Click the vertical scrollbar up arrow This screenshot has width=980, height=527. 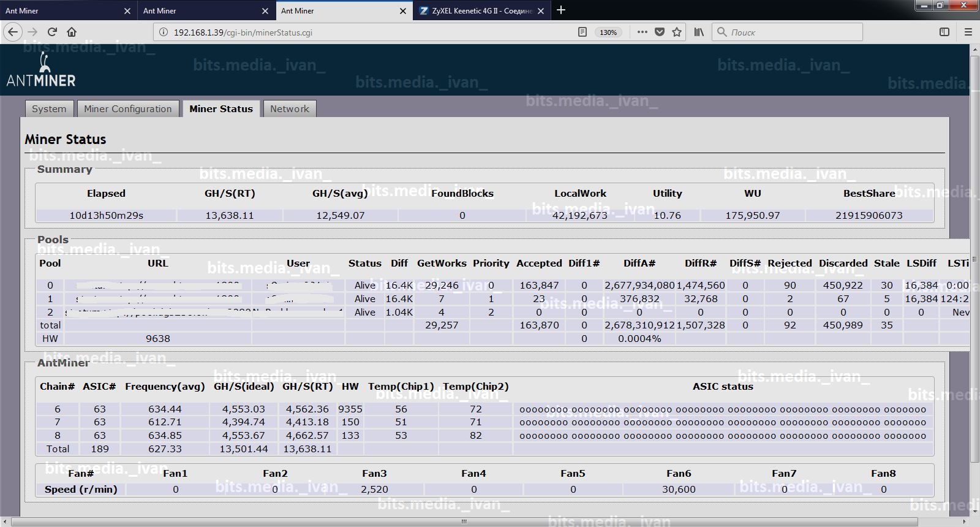coord(974,49)
